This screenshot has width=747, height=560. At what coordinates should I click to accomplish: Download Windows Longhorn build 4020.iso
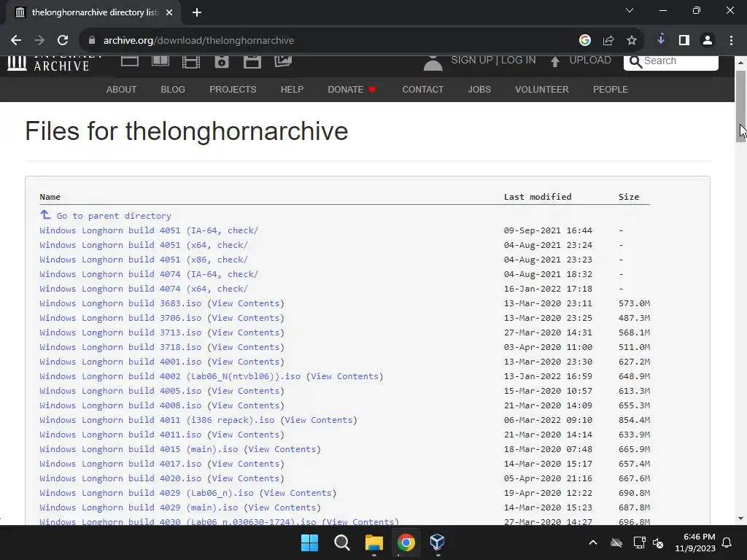point(120,478)
